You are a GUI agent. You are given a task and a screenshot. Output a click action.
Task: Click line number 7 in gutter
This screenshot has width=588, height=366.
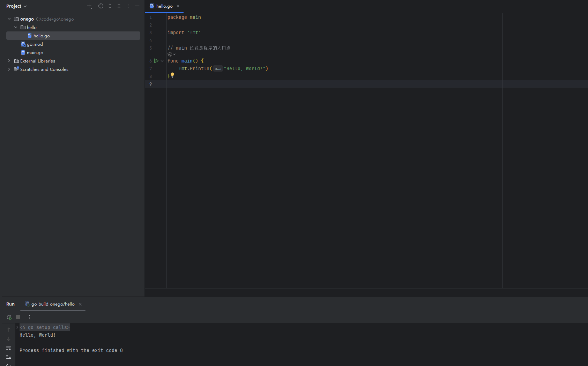151,68
